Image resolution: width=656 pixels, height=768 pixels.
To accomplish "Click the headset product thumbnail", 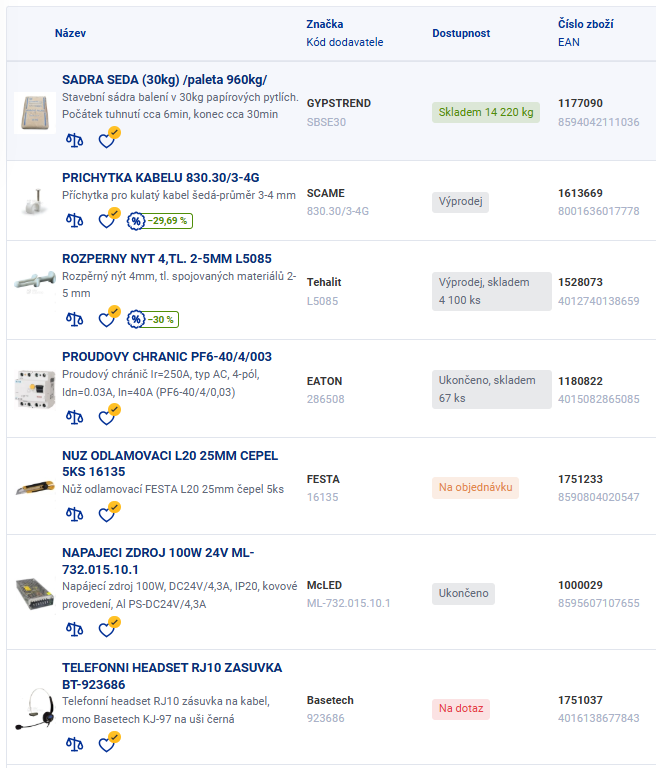I will [35, 709].
